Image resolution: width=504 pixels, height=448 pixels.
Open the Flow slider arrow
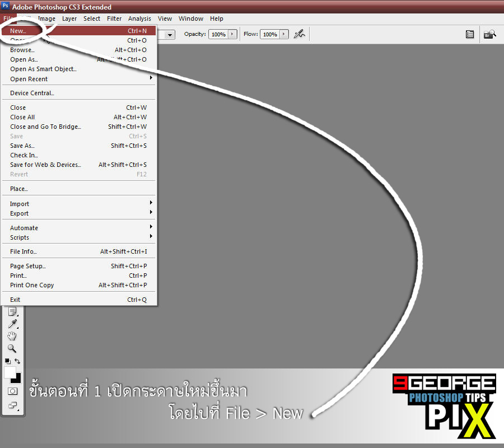click(x=284, y=34)
